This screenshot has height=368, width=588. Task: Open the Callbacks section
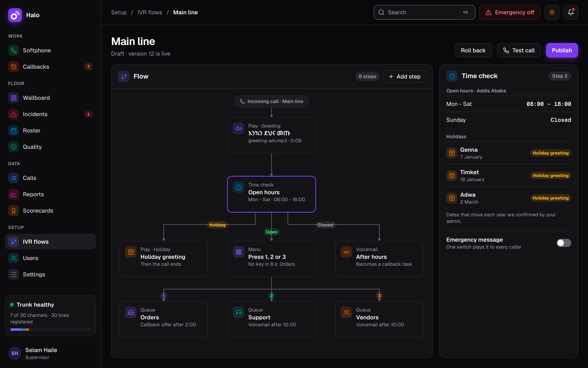[x=50, y=67]
